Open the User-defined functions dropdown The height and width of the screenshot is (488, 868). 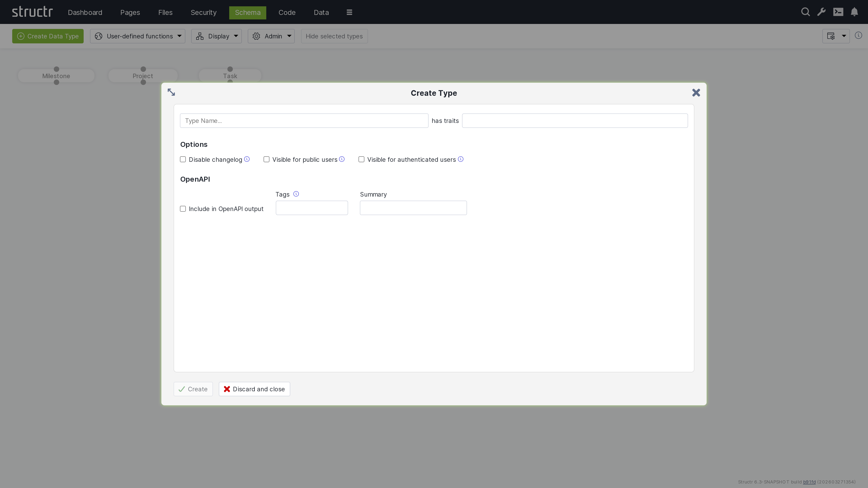(x=137, y=36)
